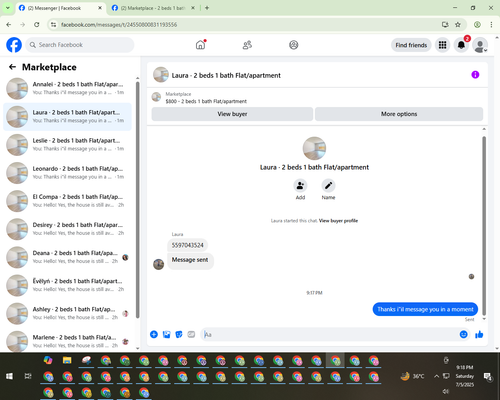This screenshot has width=500, height=400.
Task: Choose a sticker icon in composer
Action: click(x=179, y=334)
